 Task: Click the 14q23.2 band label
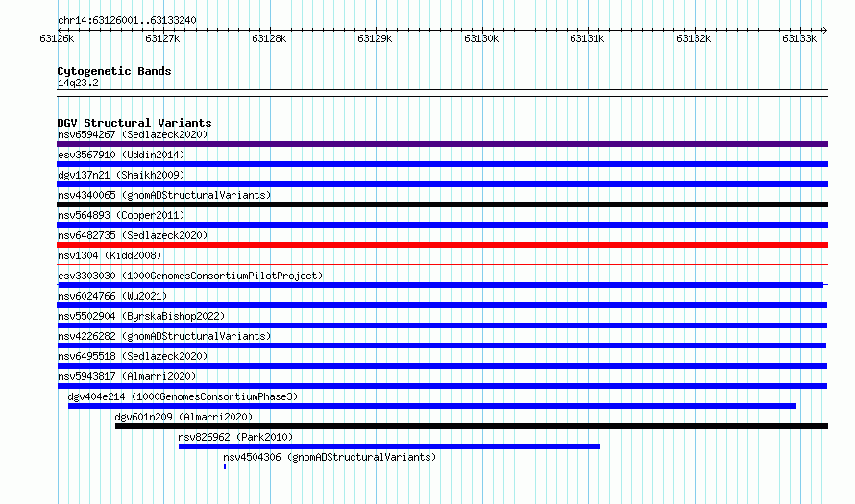click(78, 83)
